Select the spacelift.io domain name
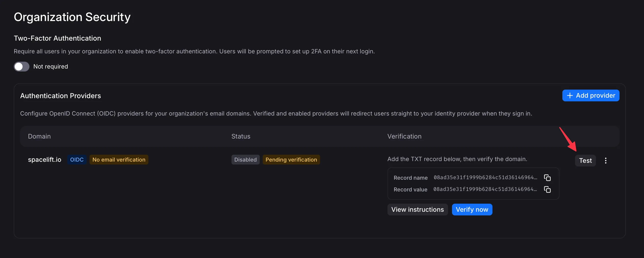 [x=44, y=160]
